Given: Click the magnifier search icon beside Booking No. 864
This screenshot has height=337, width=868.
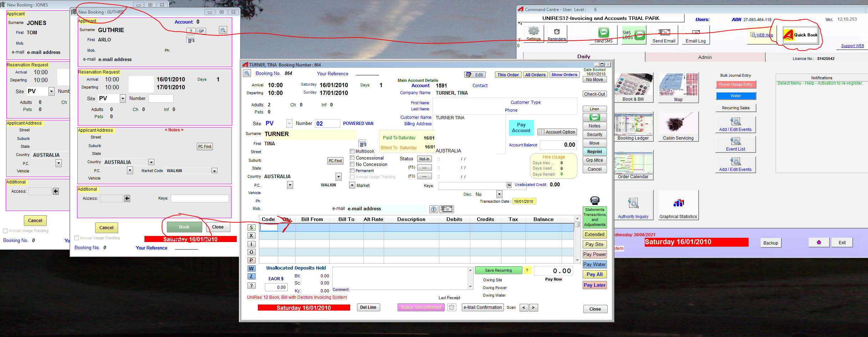Looking at the screenshot, I should (x=247, y=74).
